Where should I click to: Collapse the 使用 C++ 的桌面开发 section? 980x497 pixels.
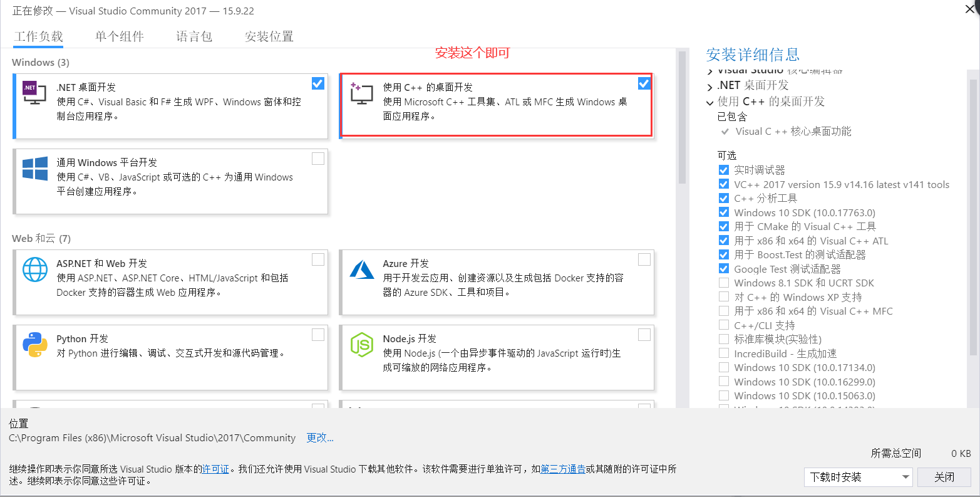pos(709,102)
